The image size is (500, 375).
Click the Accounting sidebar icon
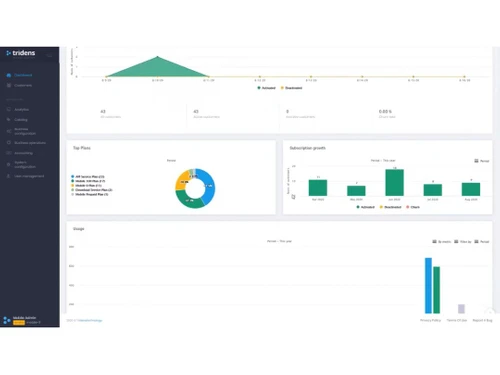9,153
